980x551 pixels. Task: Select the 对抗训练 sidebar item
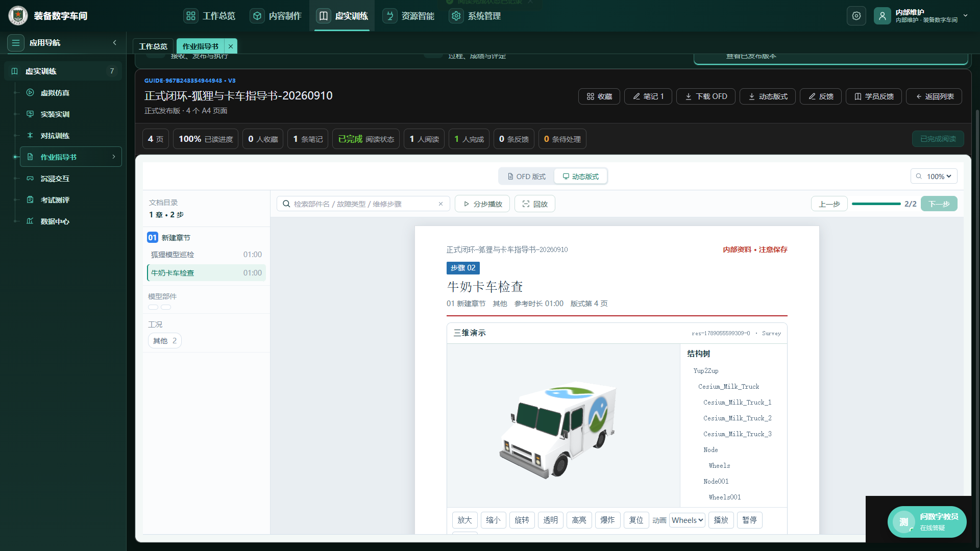[55, 136]
